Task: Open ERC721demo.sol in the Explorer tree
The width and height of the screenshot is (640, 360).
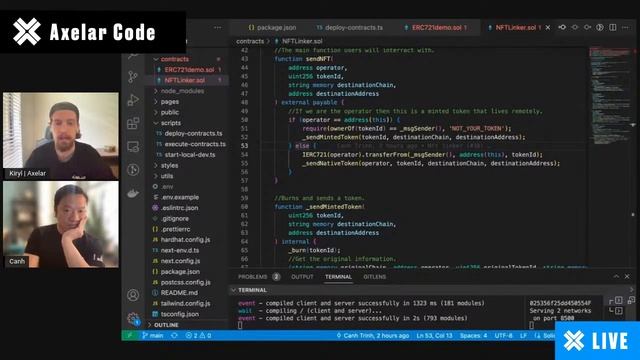Action: [x=189, y=70]
